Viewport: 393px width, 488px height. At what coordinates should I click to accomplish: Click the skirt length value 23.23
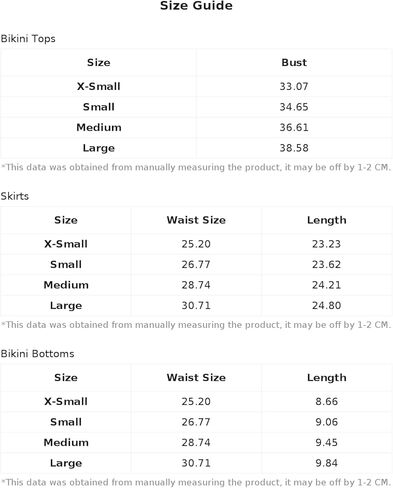(x=326, y=244)
